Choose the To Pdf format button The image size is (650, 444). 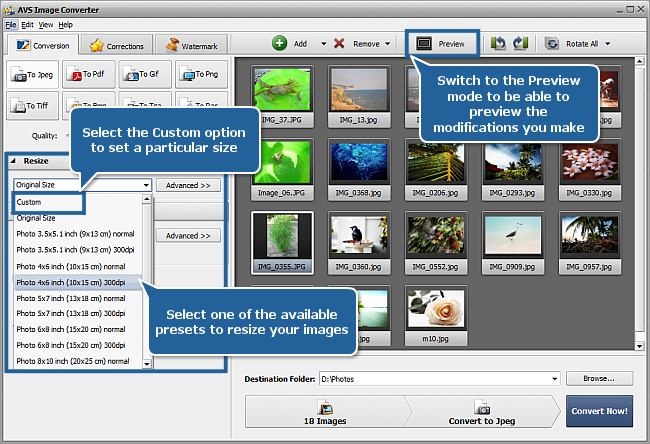pos(89,75)
